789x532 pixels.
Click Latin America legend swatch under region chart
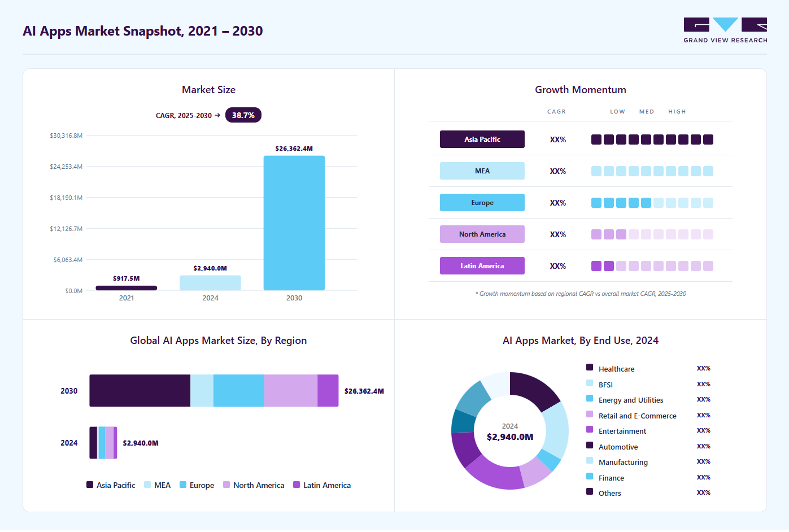tap(297, 485)
